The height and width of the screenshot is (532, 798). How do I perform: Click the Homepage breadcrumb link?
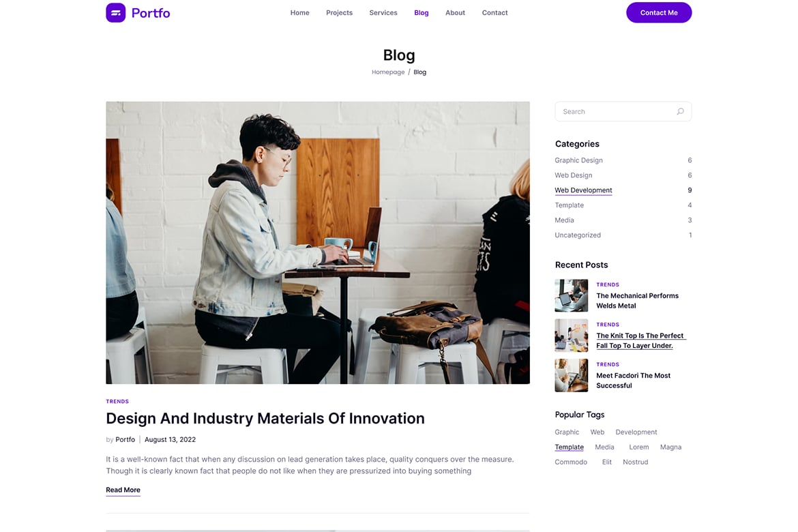click(x=388, y=72)
